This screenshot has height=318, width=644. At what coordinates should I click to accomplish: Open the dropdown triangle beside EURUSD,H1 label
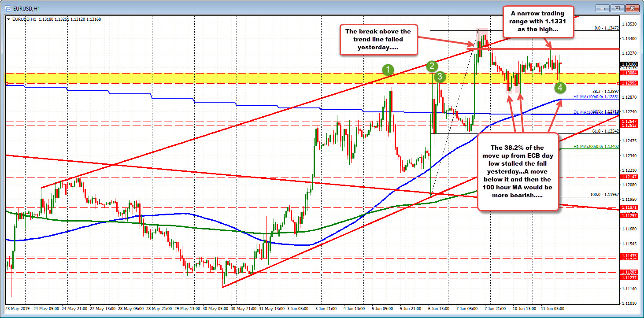tap(9, 19)
